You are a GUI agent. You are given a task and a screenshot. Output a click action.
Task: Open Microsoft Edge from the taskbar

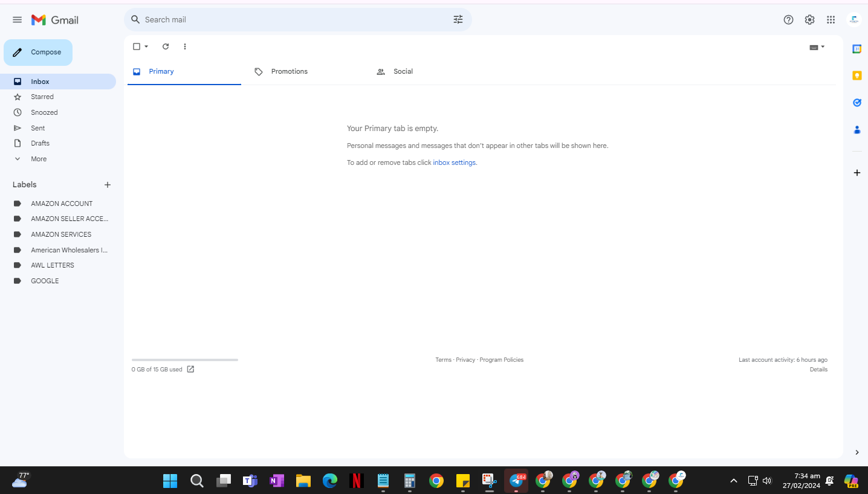coord(330,481)
